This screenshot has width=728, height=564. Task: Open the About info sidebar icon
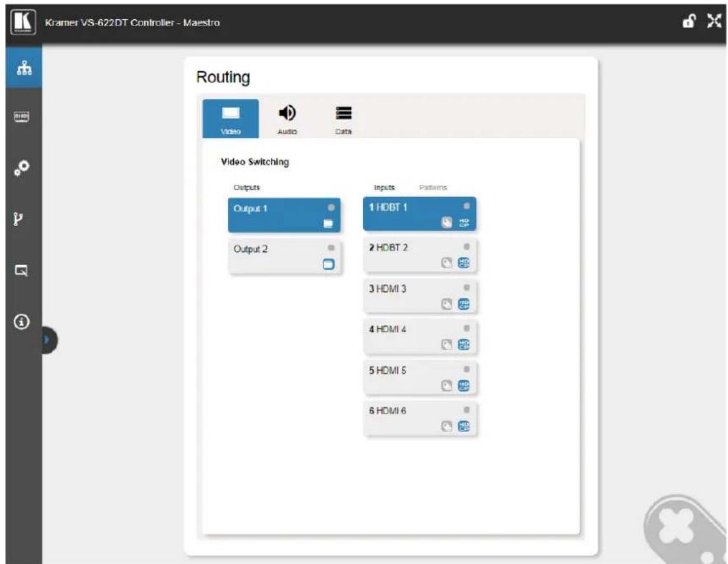(22, 321)
